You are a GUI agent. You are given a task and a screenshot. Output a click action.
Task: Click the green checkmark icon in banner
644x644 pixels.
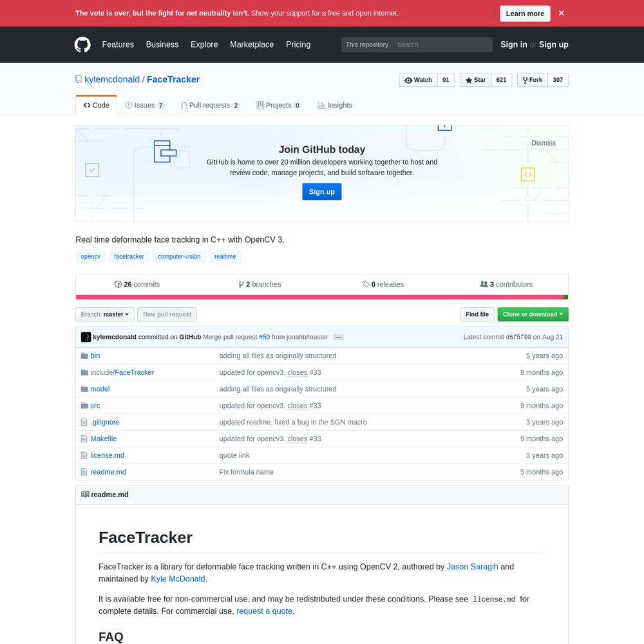(x=92, y=170)
